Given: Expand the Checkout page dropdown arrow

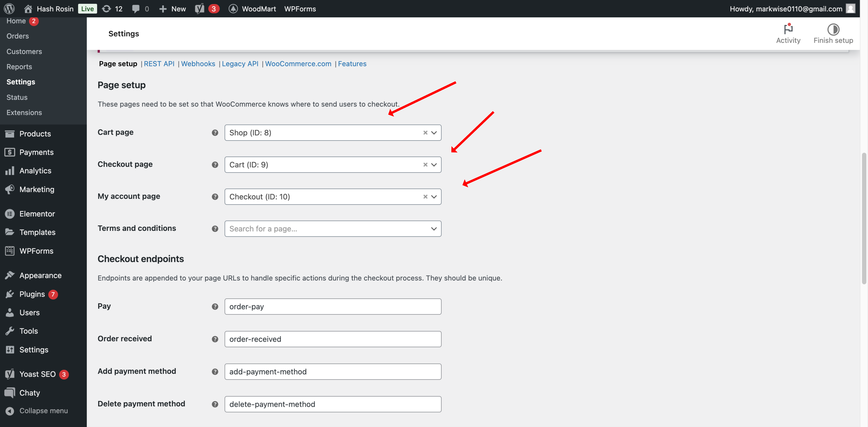Looking at the screenshot, I should (434, 165).
